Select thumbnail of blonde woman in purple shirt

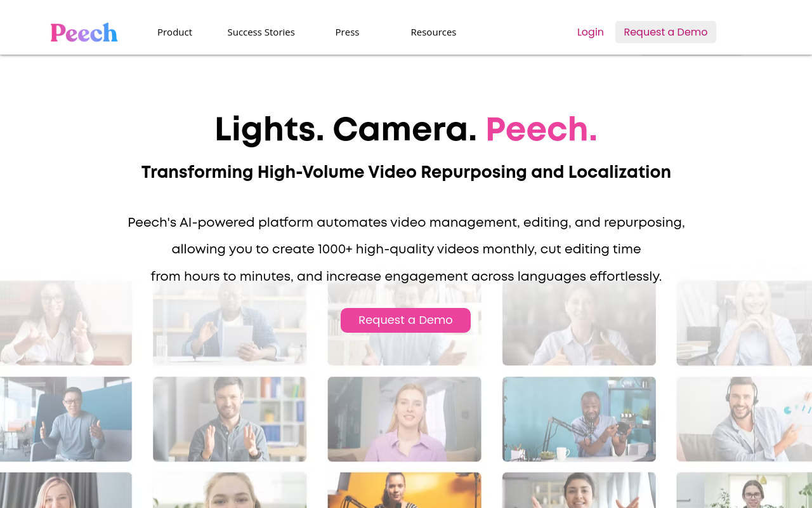pyautogui.click(x=404, y=419)
